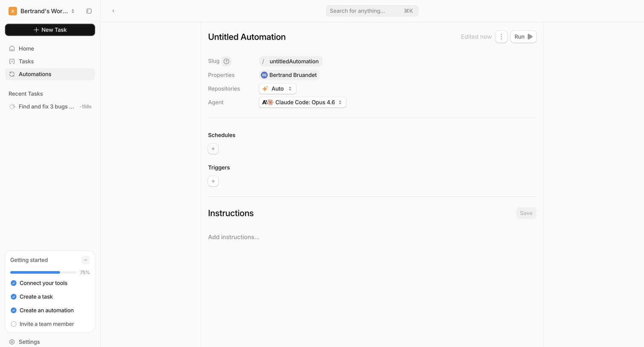
Task: Click the BB avatar of Bertrand Bruandet
Action: point(264,75)
